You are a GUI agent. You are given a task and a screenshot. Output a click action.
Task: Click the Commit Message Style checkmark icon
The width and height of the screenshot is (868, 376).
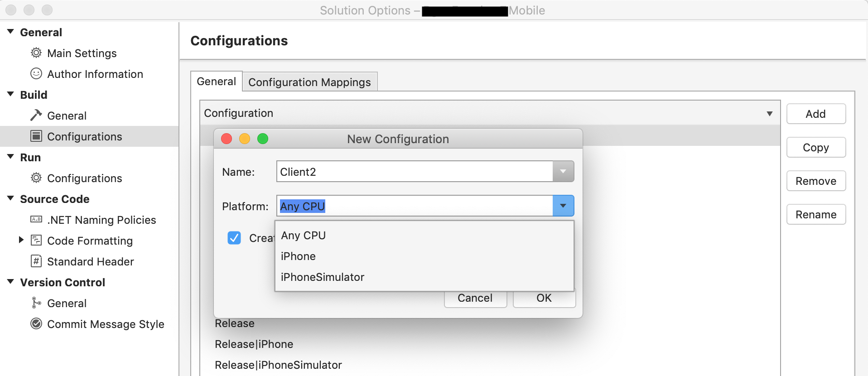[x=36, y=324]
